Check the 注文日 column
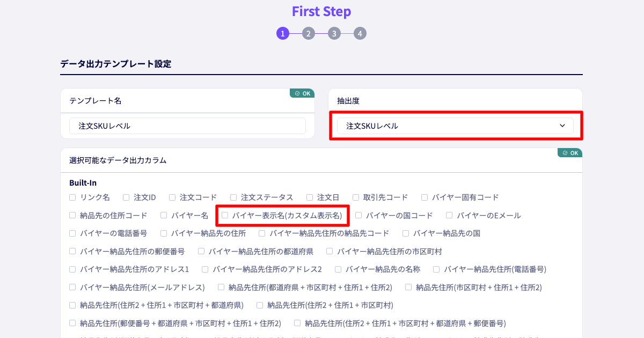 310,197
